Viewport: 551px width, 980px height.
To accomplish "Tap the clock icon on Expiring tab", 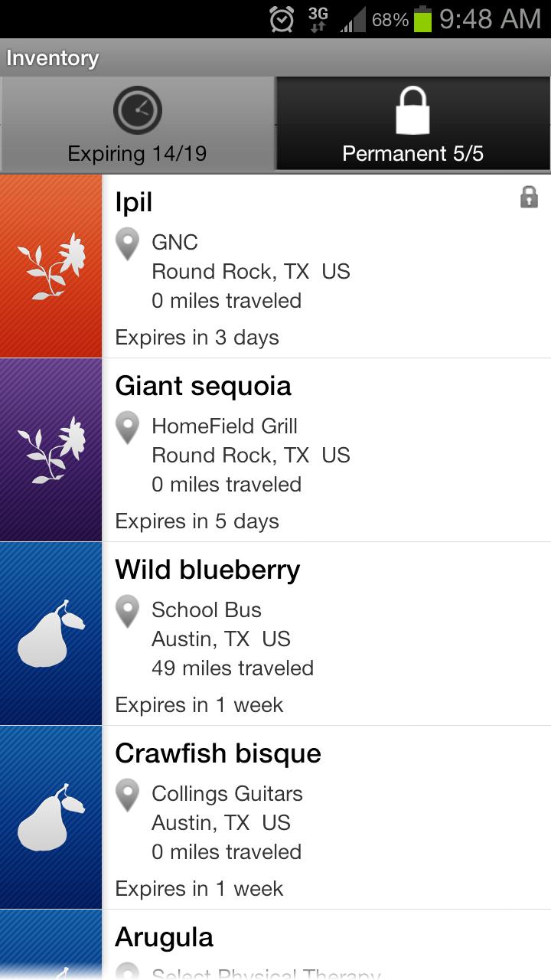I will coord(138,111).
